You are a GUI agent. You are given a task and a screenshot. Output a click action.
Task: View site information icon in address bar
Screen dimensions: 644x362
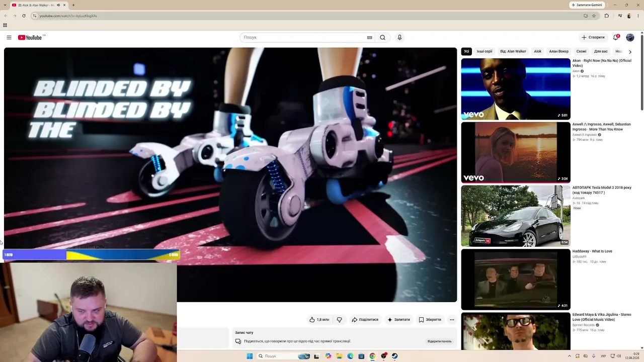coord(34,16)
